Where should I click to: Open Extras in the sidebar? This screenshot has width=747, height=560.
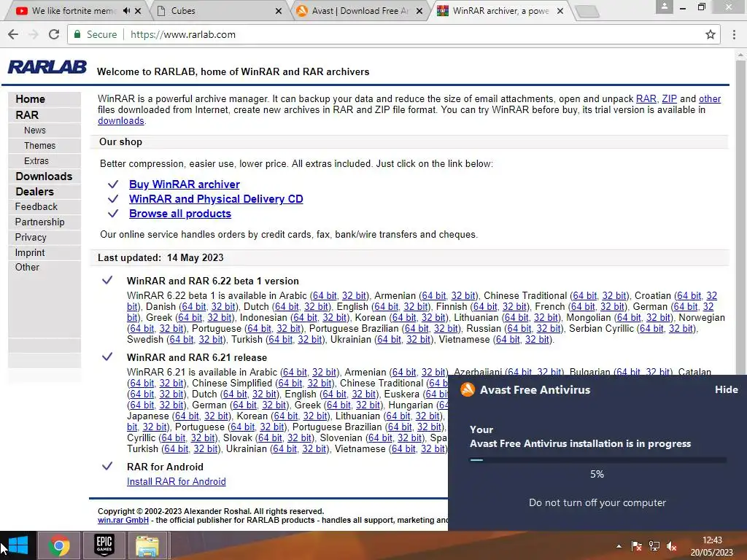coord(36,161)
